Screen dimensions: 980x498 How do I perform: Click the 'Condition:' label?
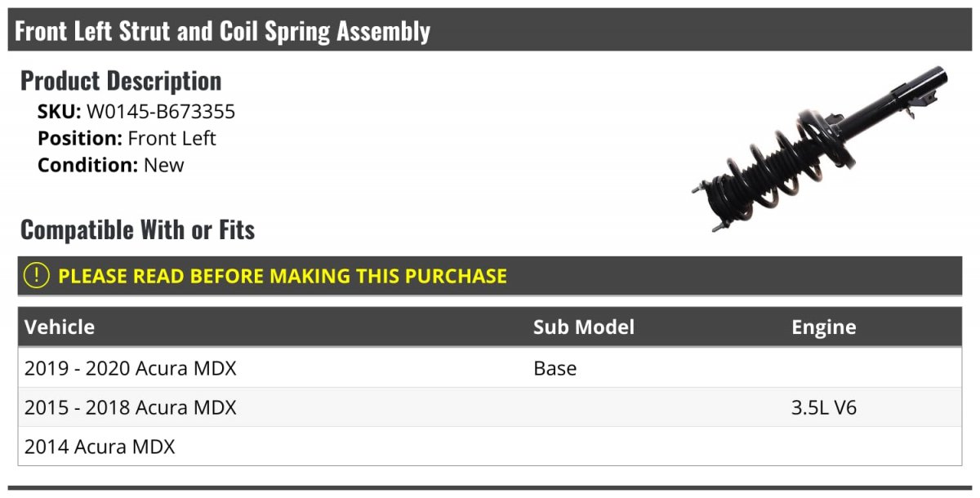tap(87, 165)
